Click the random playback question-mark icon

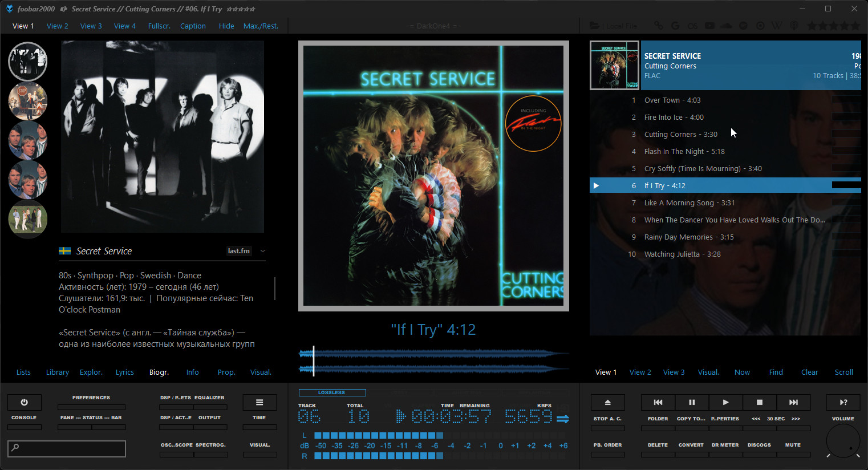click(843, 402)
